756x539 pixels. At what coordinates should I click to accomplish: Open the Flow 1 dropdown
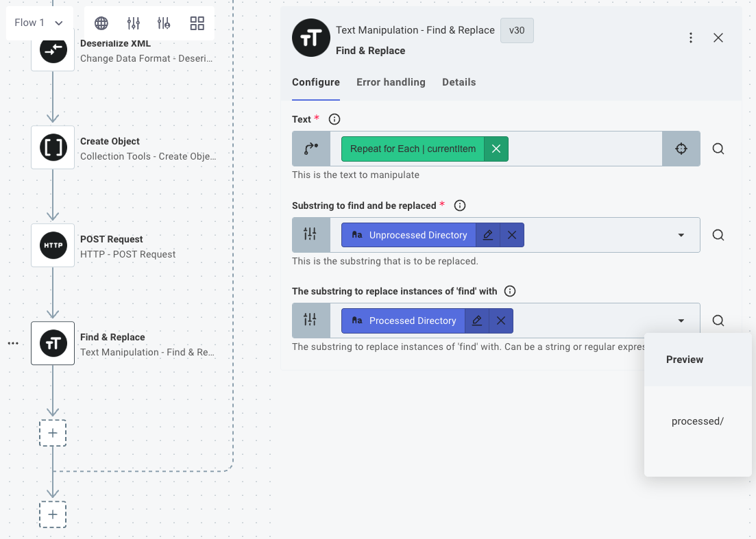pyautogui.click(x=39, y=23)
